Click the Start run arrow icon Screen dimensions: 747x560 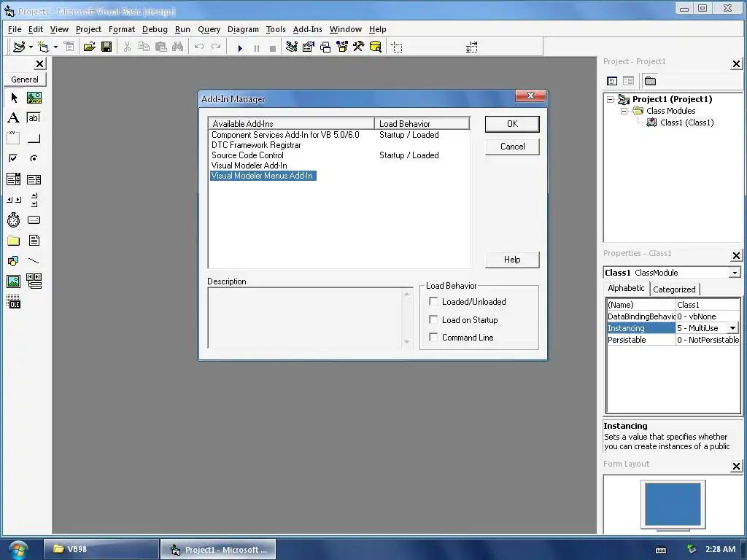click(x=240, y=48)
